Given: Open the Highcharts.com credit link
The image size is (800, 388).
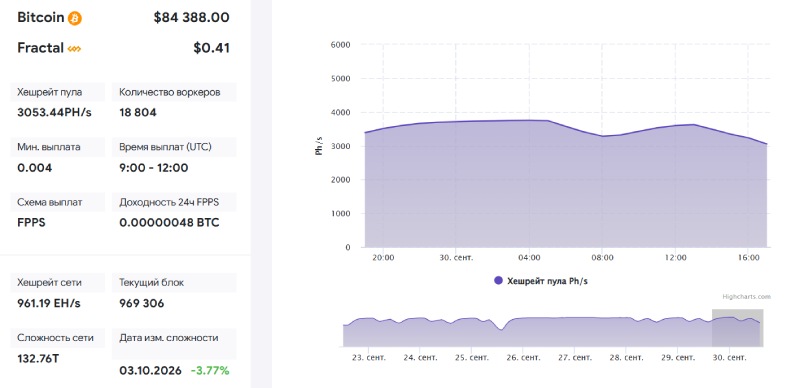Looking at the screenshot, I should click(746, 297).
